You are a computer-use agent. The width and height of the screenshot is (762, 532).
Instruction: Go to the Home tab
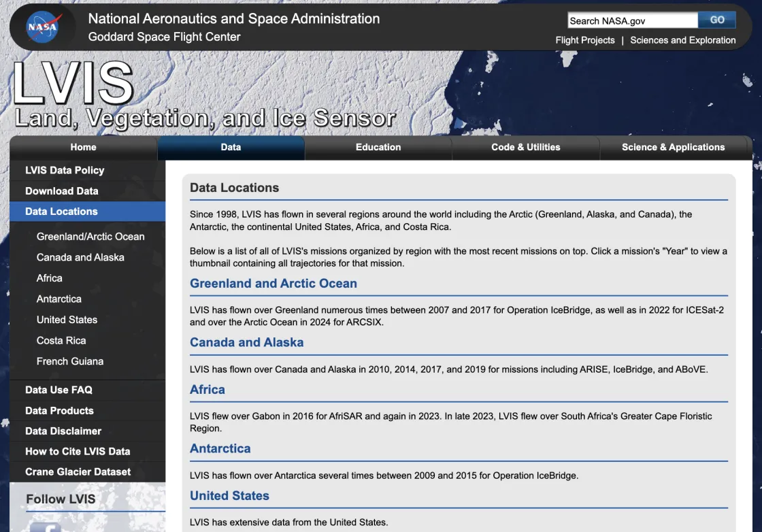click(83, 147)
